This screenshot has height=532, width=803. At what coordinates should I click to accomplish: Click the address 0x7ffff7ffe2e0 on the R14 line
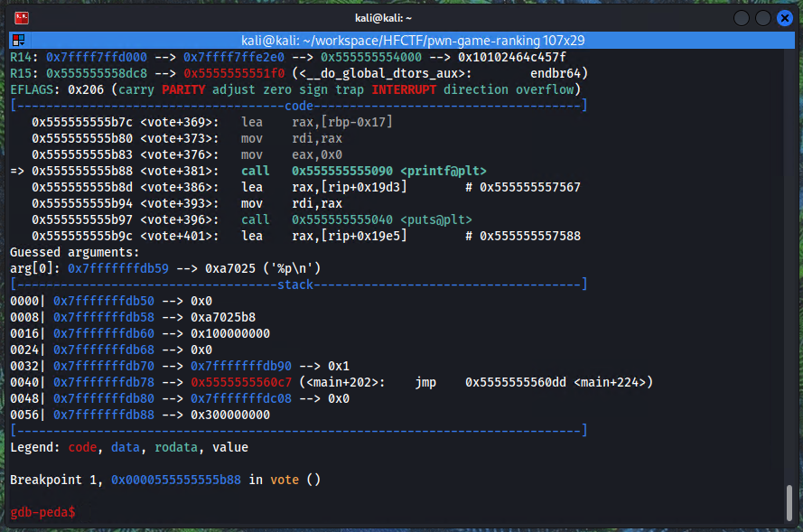234,57
